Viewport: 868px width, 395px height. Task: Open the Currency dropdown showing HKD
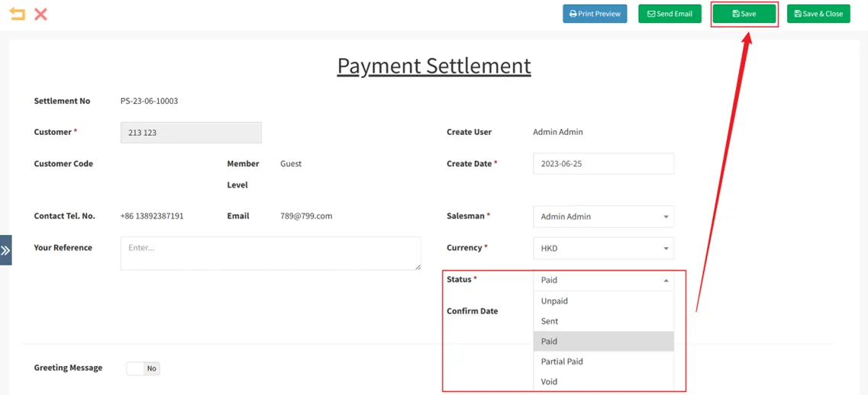point(603,249)
